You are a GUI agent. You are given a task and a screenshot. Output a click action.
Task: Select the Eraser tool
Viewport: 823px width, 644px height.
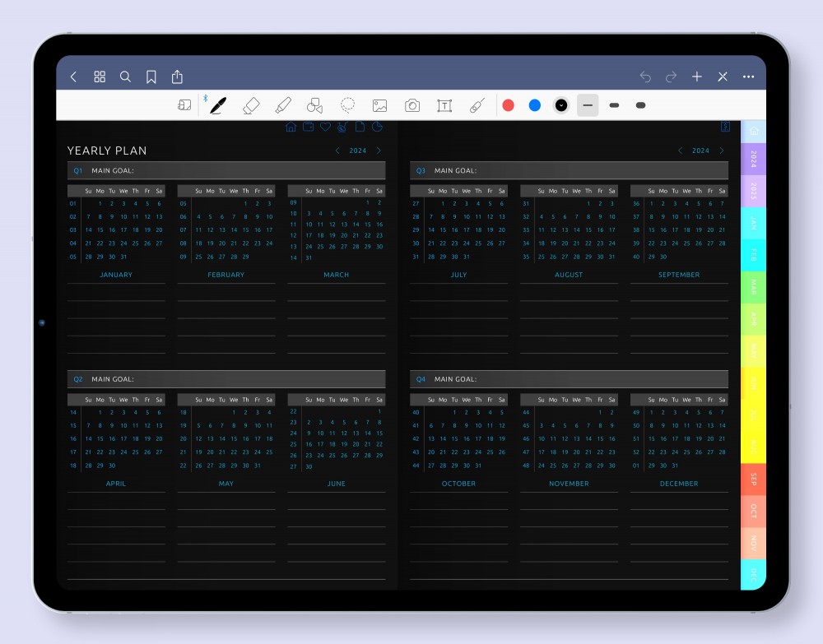pyautogui.click(x=251, y=105)
